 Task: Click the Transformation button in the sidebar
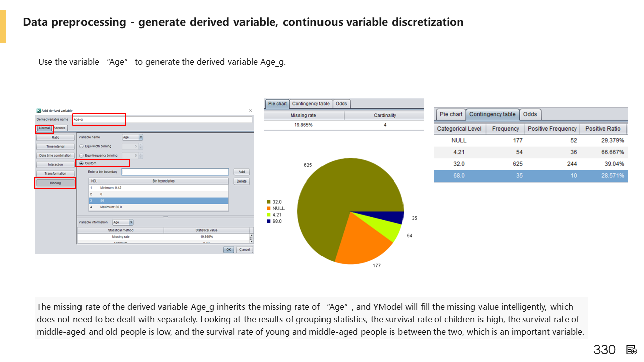[x=55, y=173]
